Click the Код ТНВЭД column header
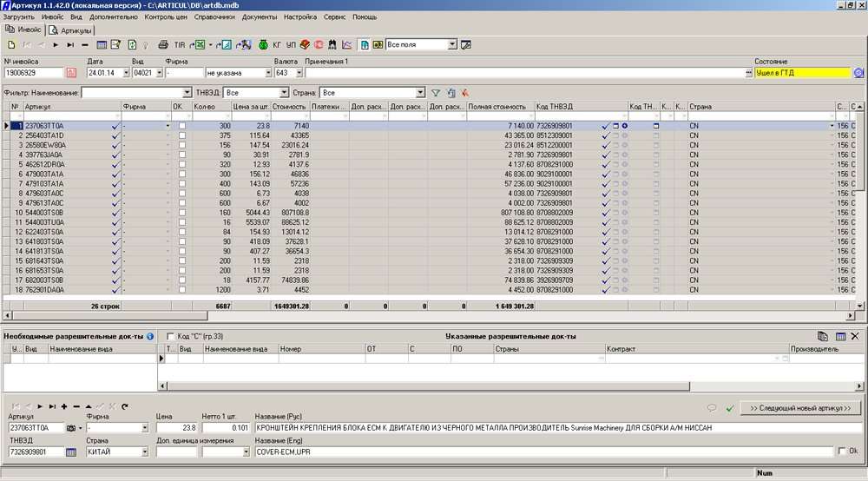This screenshot has height=481, width=868. coord(581,107)
